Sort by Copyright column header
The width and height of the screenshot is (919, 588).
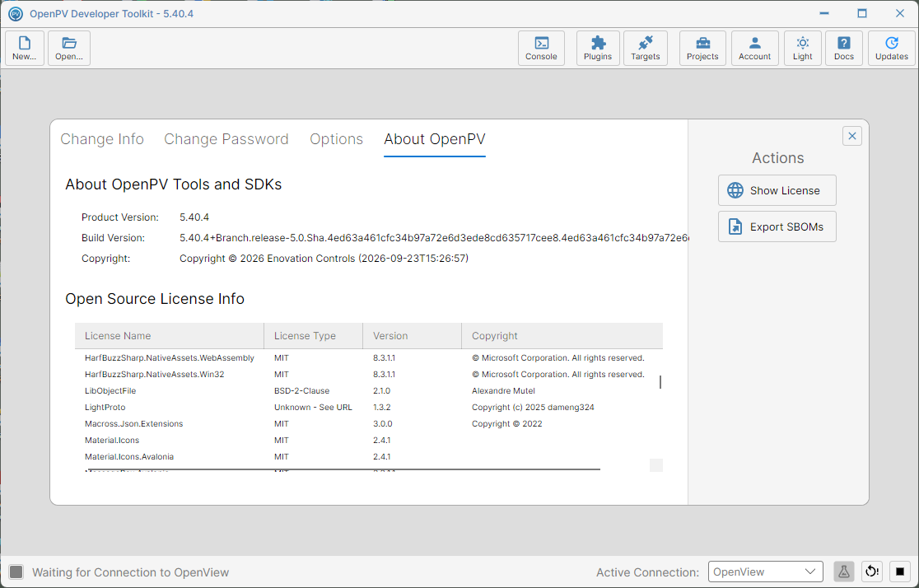click(x=562, y=336)
